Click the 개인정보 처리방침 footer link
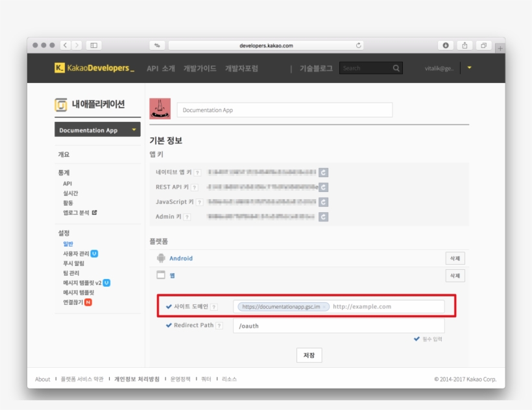This screenshot has height=410, width=532. click(136, 378)
